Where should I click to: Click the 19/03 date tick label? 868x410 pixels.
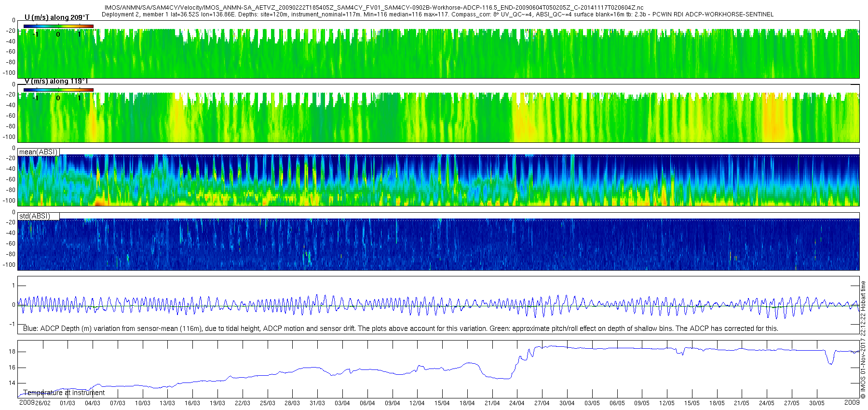coord(217,403)
